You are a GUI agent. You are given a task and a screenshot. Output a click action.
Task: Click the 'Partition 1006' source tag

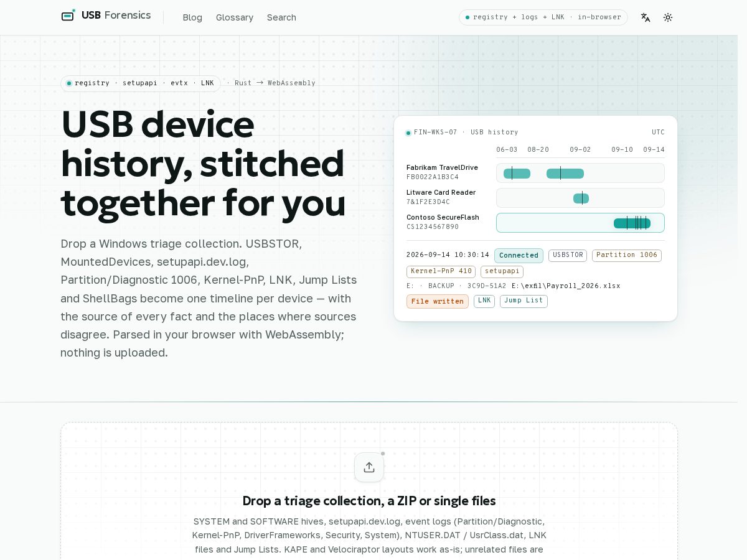coord(627,255)
